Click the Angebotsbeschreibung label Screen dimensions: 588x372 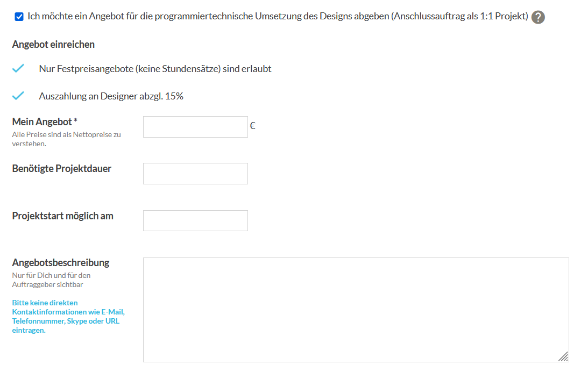[61, 263]
